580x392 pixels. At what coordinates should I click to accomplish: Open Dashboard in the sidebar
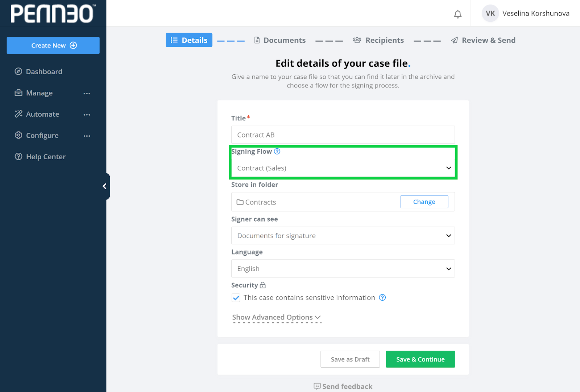(44, 72)
